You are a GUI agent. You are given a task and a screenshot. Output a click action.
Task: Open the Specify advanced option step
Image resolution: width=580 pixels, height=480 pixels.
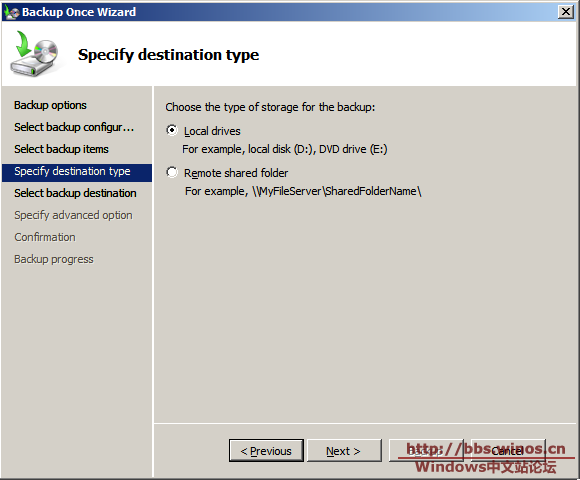(x=73, y=215)
